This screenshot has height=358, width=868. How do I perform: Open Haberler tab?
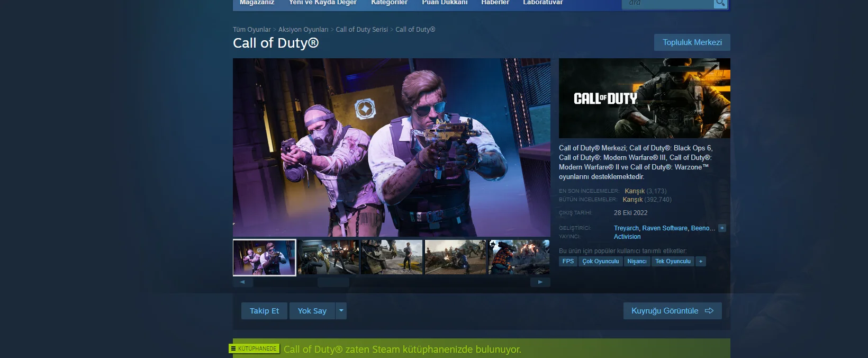(x=495, y=3)
